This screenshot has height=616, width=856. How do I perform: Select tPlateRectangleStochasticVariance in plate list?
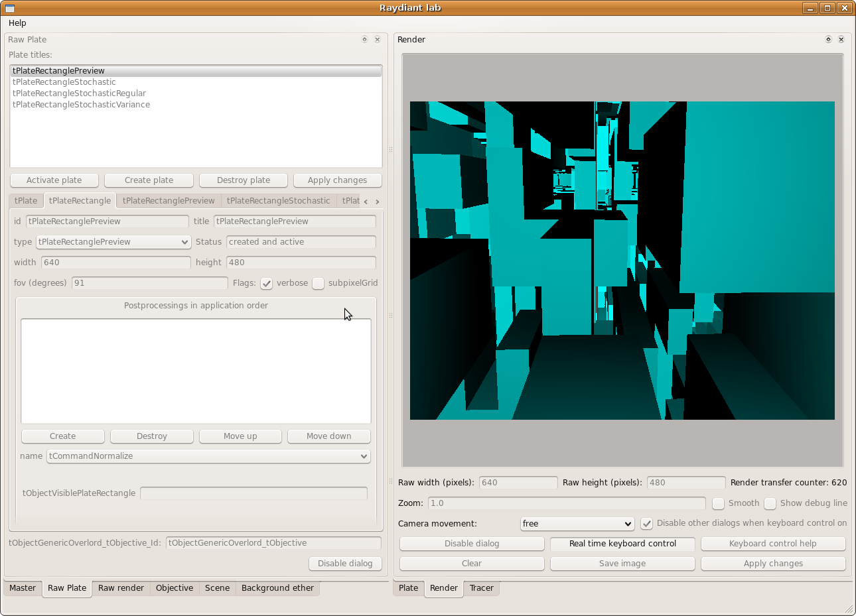point(81,105)
